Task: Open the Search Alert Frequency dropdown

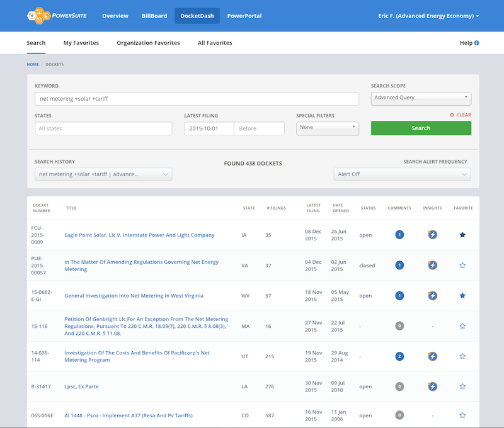Action: coord(402,174)
